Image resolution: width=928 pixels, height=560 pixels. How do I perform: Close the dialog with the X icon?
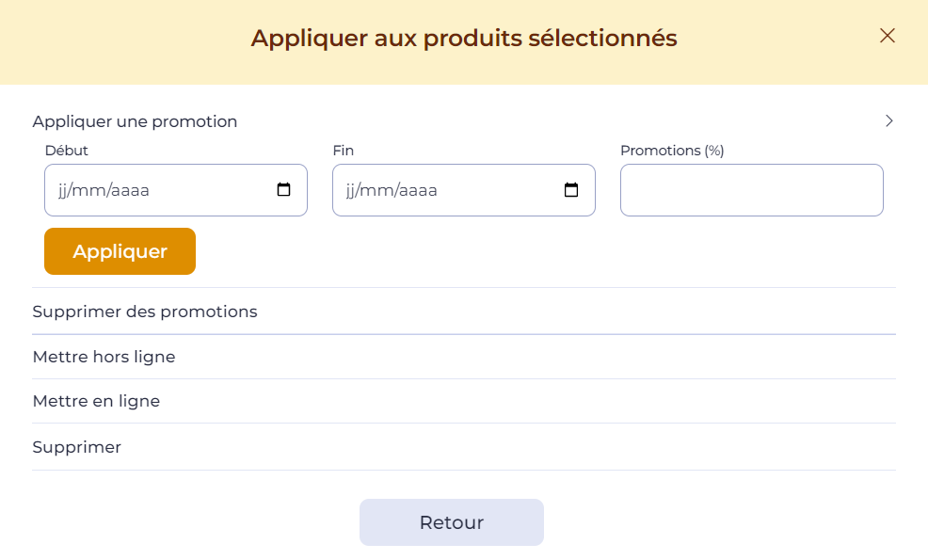point(888,36)
